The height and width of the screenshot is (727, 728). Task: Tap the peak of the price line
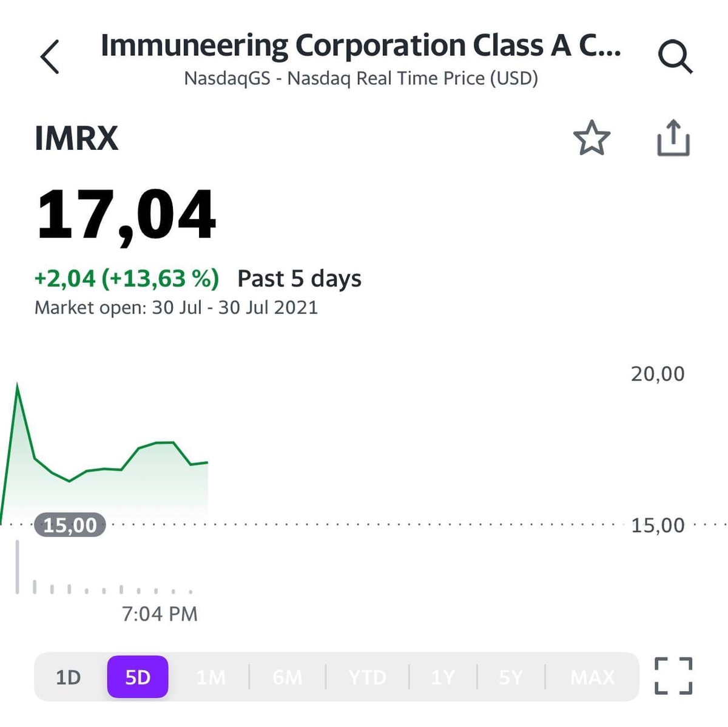click(17, 385)
